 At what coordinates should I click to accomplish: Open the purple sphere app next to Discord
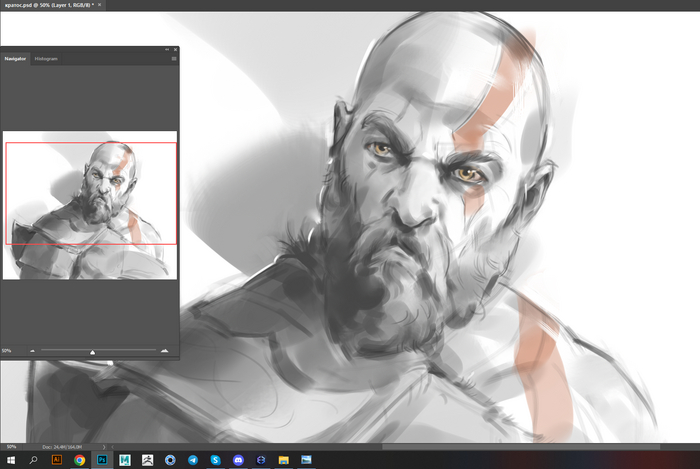click(x=261, y=460)
